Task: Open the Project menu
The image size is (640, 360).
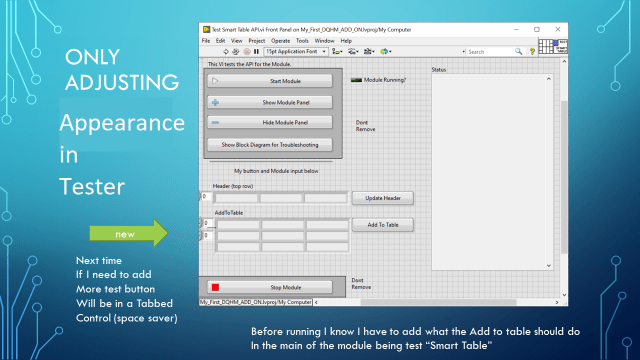Action: coord(257,41)
